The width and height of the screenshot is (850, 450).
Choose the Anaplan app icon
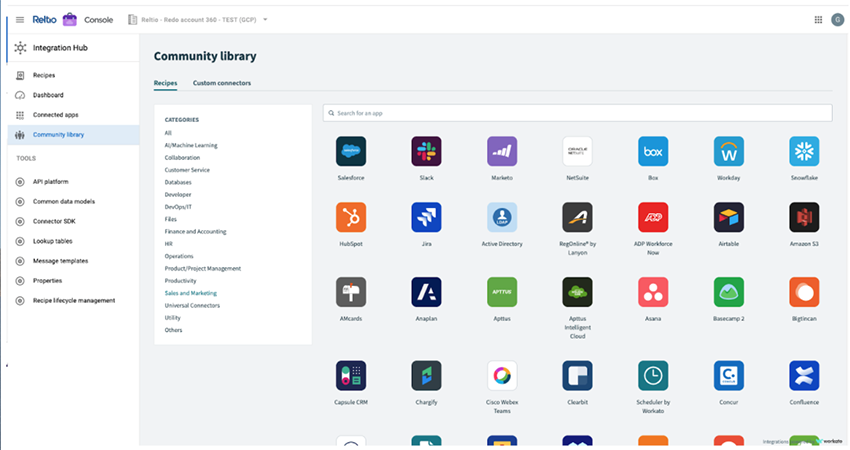click(426, 292)
